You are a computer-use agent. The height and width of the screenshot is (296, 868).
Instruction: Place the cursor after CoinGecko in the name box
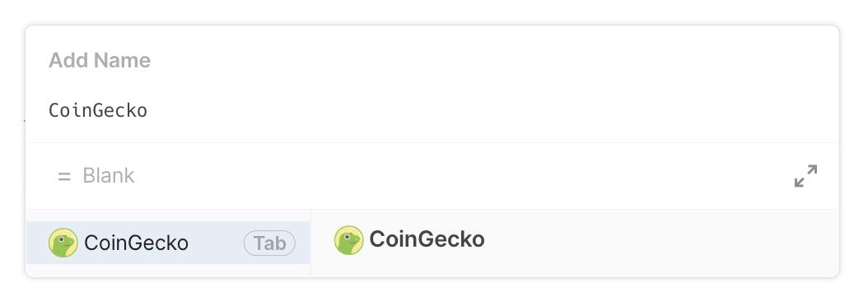(x=148, y=110)
